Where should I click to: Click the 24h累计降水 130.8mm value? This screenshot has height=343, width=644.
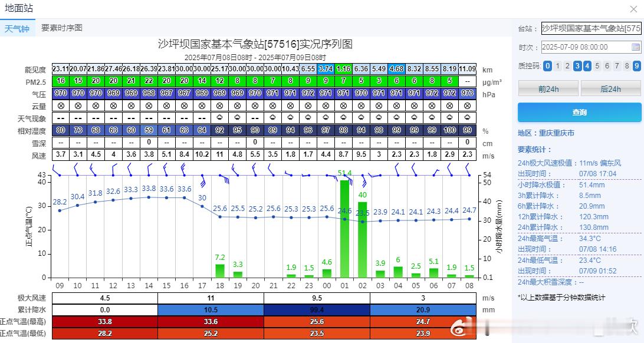click(594, 227)
